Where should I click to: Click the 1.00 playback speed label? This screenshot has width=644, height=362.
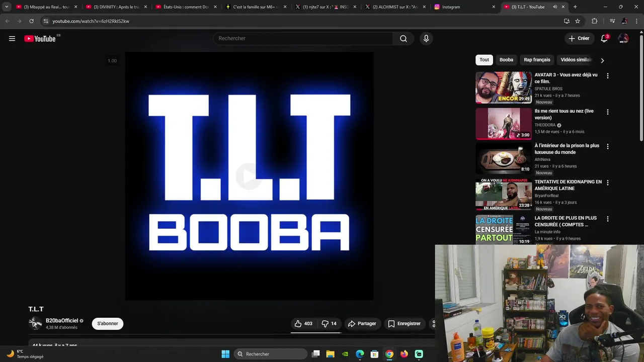coord(112,61)
